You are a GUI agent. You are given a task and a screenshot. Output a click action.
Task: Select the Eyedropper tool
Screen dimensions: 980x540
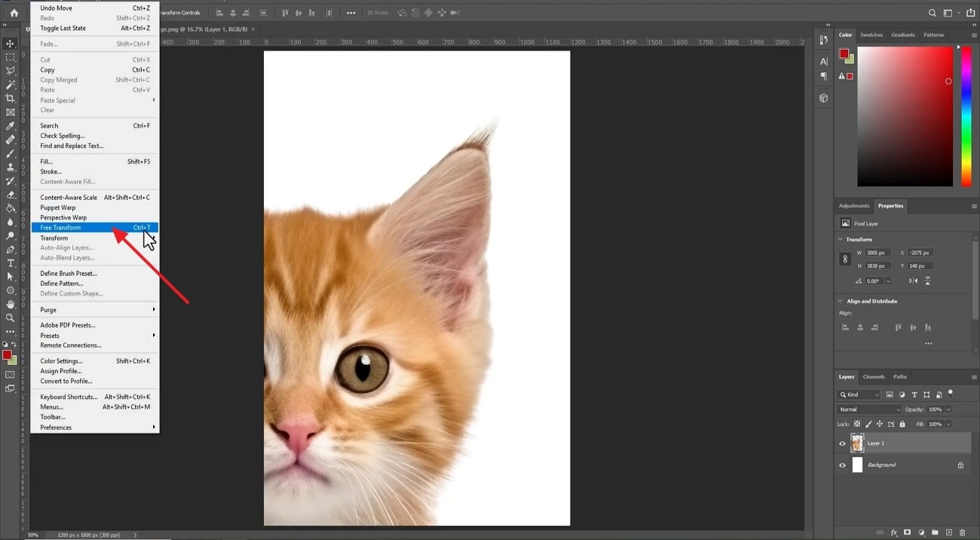[x=11, y=126]
